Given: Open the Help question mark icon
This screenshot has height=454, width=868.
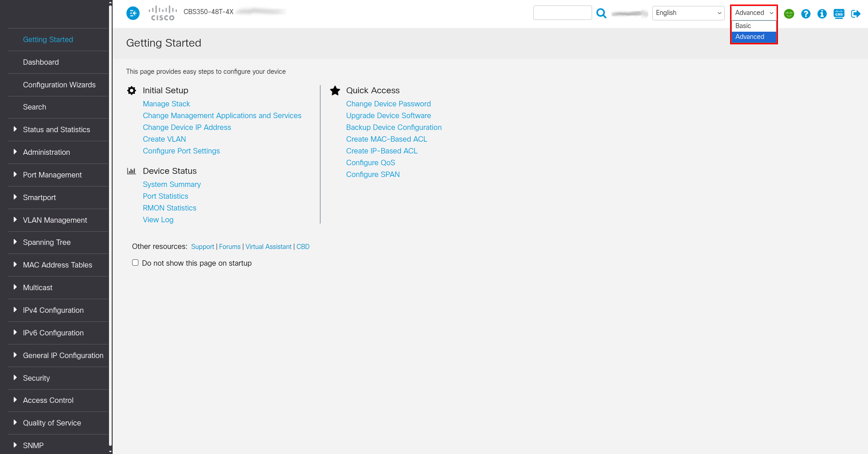Looking at the screenshot, I should [x=806, y=14].
